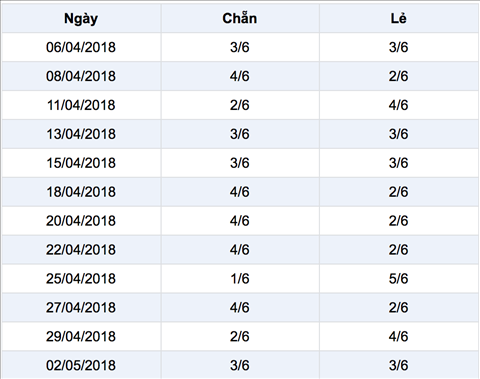Click Chẵn value for 08/04/2018 row
This screenshot has height=379, width=480.
(240, 76)
